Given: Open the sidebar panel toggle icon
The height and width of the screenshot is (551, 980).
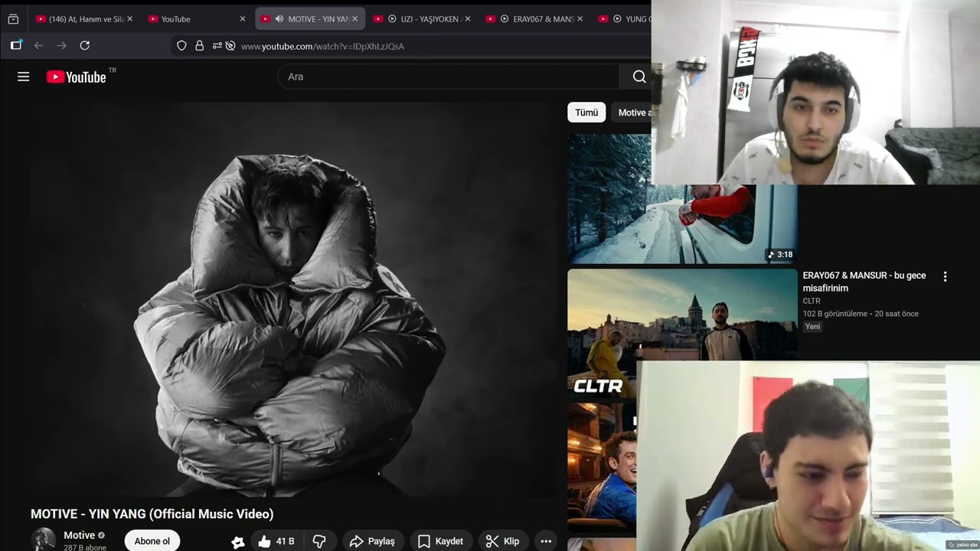Looking at the screenshot, I should [x=16, y=46].
